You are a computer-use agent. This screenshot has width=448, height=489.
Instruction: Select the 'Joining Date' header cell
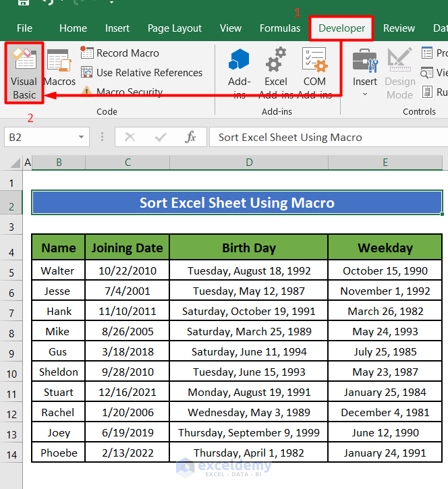click(128, 248)
